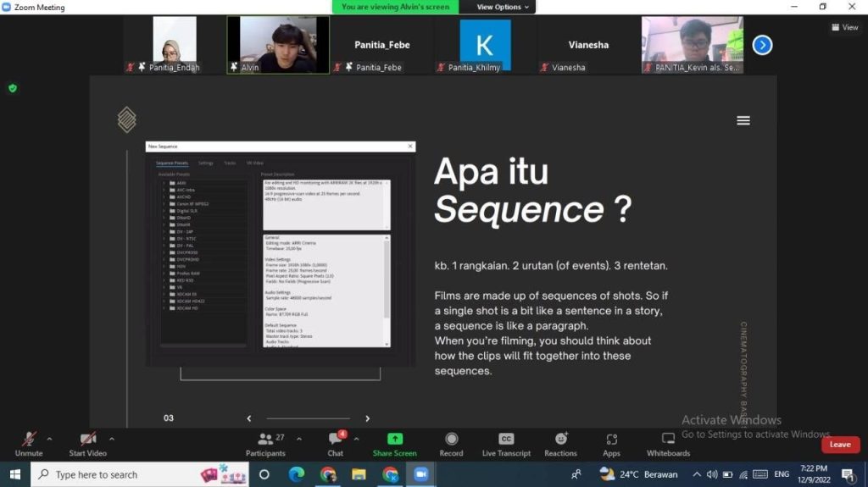The height and width of the screenshot is (487, 868).
Task: Expand chat options arrow
Action: click(x=356, y=439)
